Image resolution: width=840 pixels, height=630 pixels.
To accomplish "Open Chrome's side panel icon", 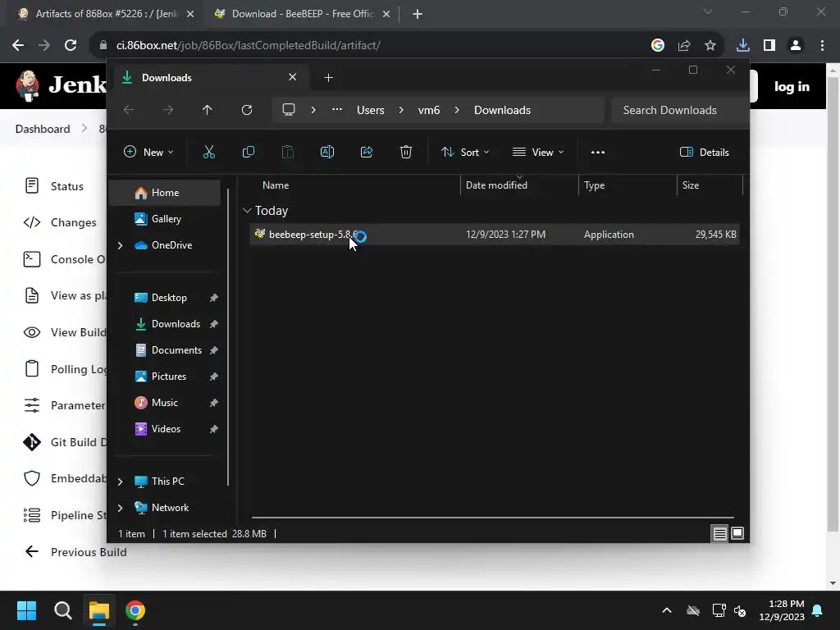I will (769, 46).
